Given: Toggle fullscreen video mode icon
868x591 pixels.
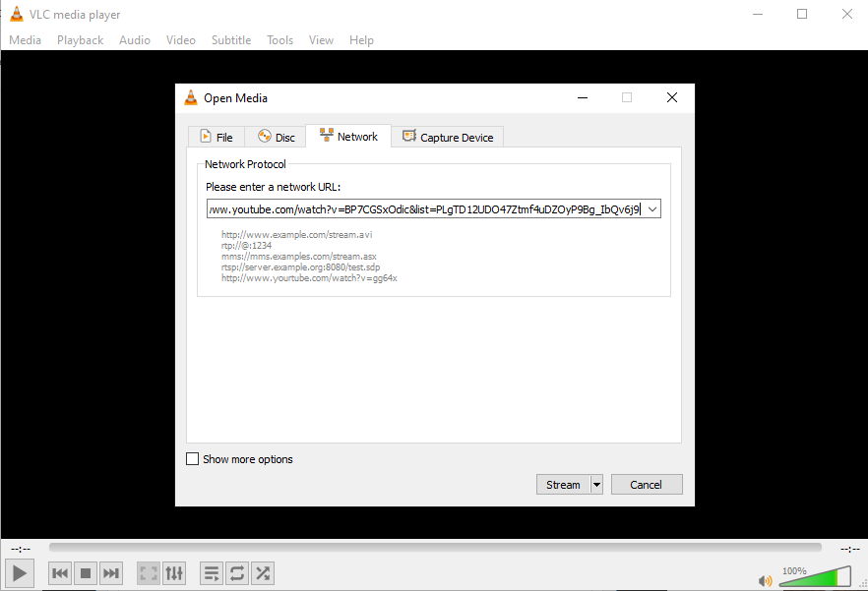Looking at the screenshot, I should [x=149, y=573].
